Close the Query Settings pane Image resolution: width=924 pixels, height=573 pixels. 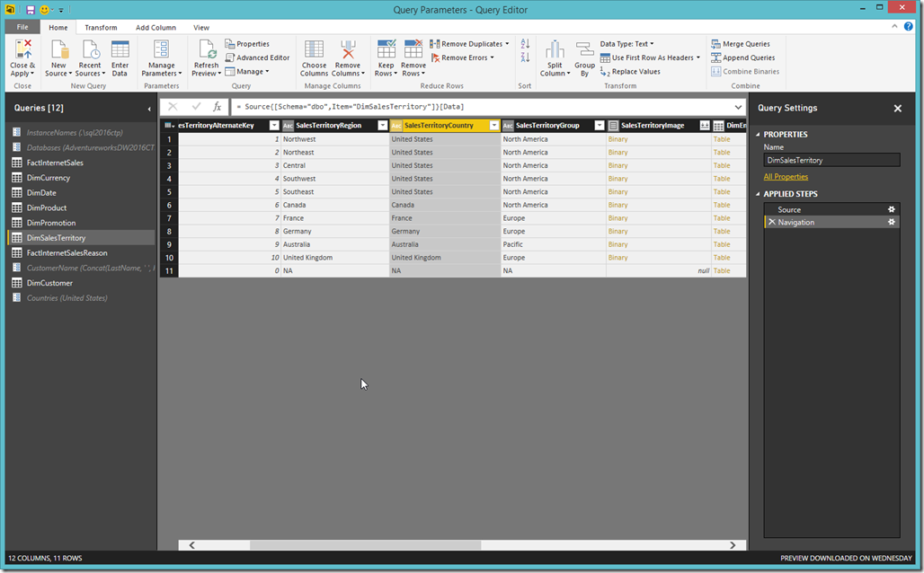(x=897, y=109)
